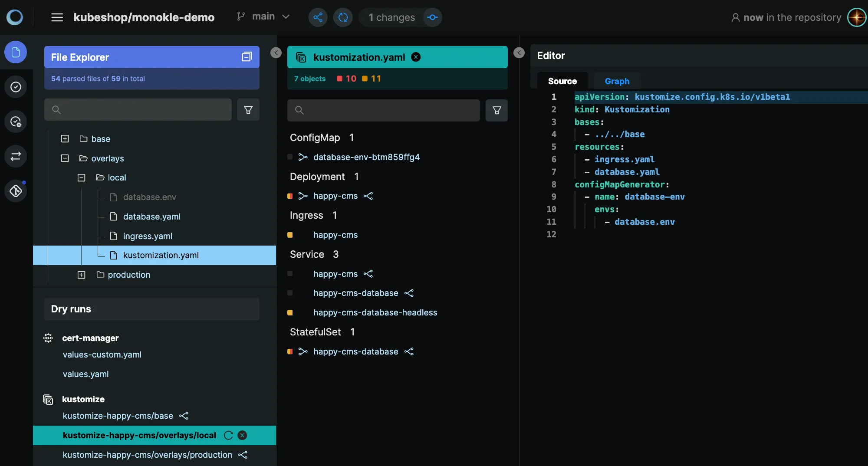868x466 pixels.
Task: Select the ingress.yaml file
Action: click(x=147, y=236)
